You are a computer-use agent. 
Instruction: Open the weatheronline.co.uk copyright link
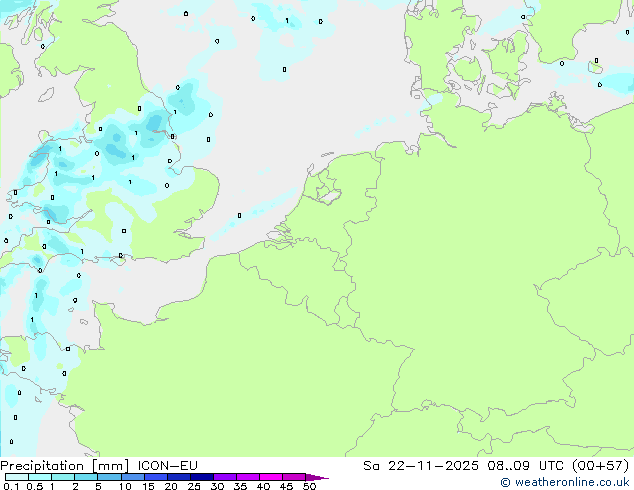click(565, 482)
